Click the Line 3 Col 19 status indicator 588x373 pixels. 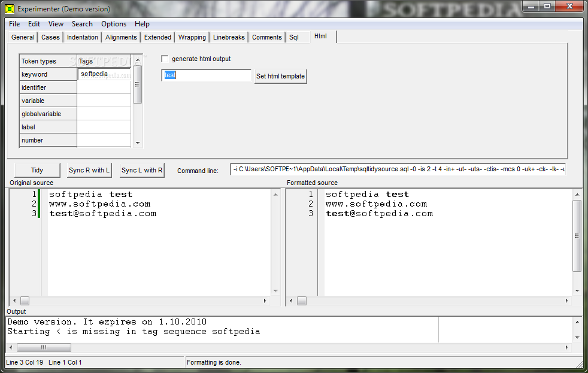pos(25,362)
